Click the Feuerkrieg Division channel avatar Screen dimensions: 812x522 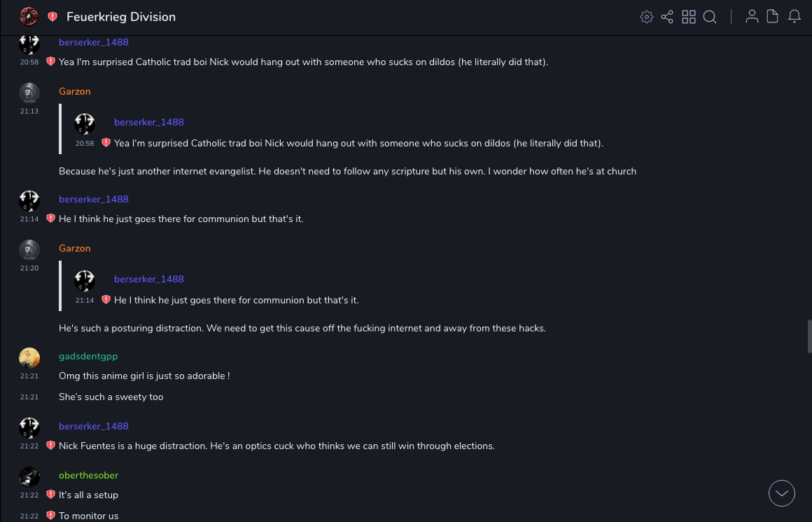coord(29,16)
